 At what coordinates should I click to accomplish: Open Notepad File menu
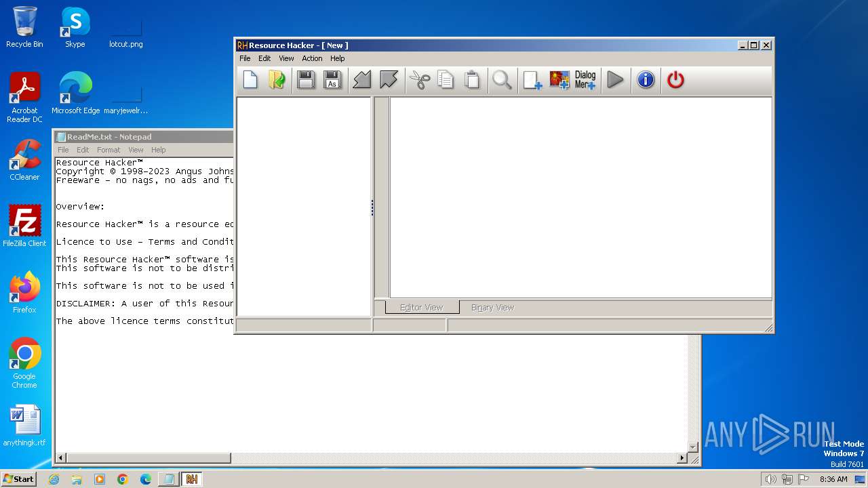(x=63, y=150)
